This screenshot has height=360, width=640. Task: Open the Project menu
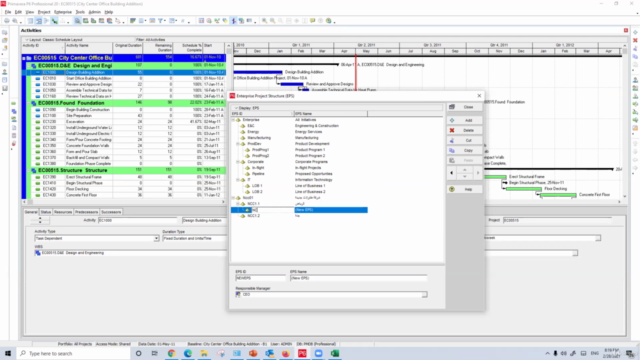tap(44, 12)
